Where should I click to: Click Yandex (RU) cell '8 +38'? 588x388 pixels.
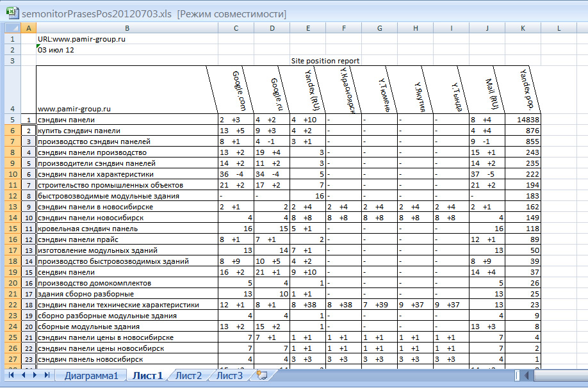tap(308, 305)
